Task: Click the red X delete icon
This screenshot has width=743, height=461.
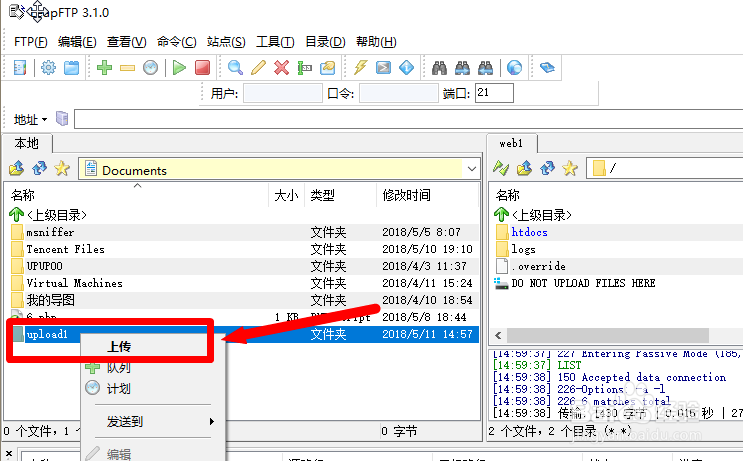Action: pos(281,68)
